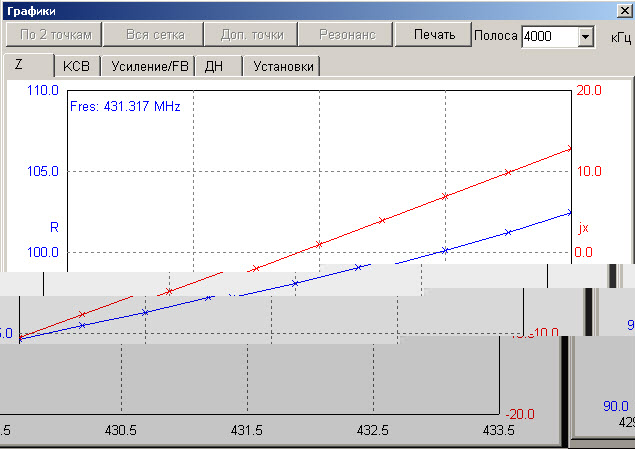
Task: Click the red 'jx' axis label
Action: coord(584,227)
